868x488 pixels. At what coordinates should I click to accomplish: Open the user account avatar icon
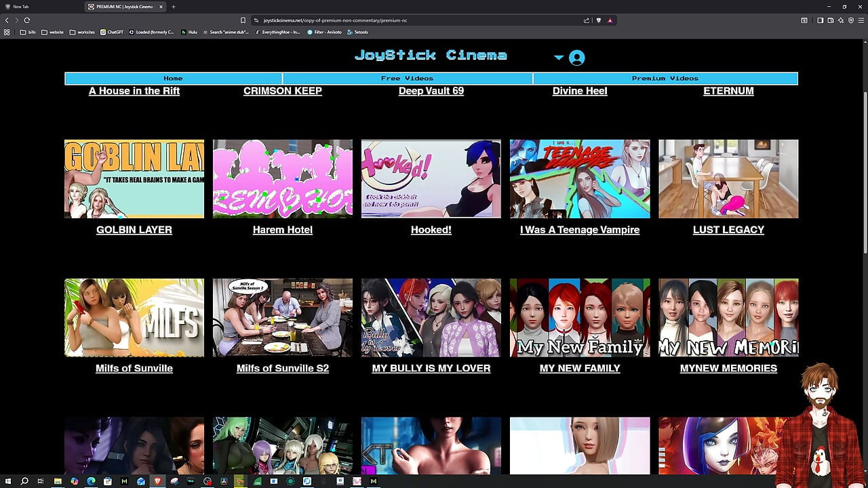click(x=577, y=58)
